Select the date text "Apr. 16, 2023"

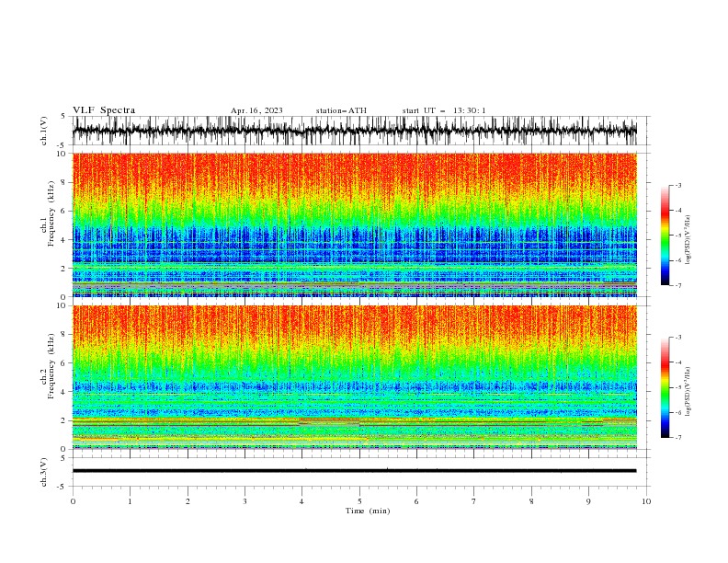256,110
